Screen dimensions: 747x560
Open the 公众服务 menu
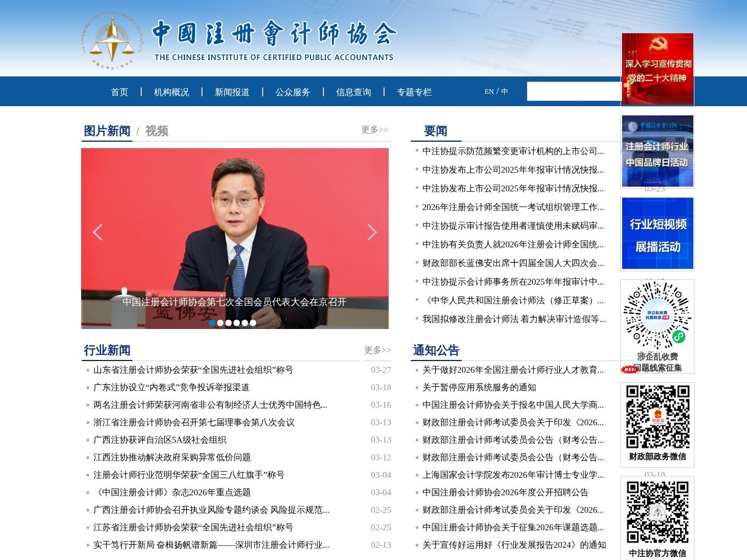(x=294, y=92)
